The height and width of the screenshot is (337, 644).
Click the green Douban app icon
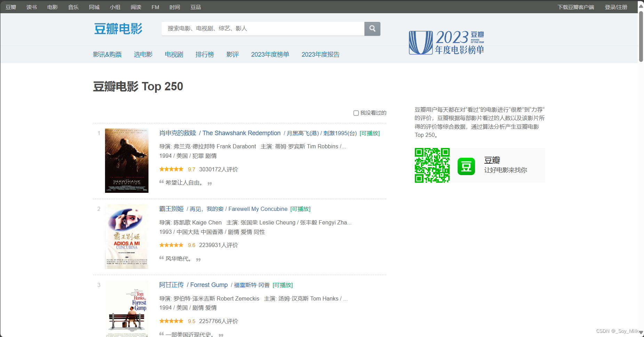466,166
